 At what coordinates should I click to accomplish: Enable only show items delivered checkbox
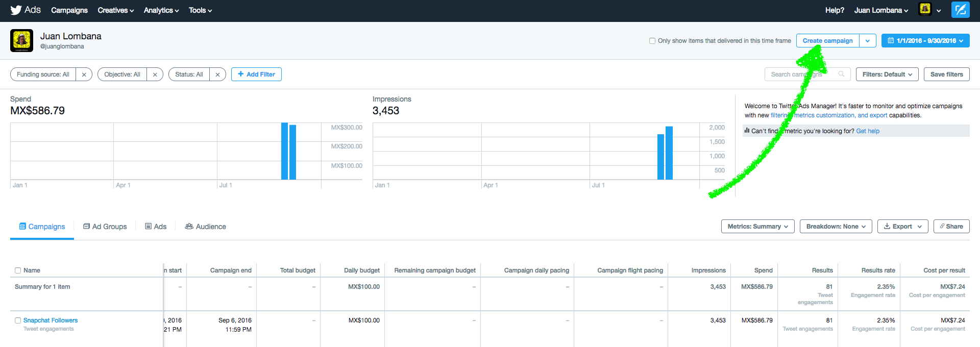click(652, 41)
